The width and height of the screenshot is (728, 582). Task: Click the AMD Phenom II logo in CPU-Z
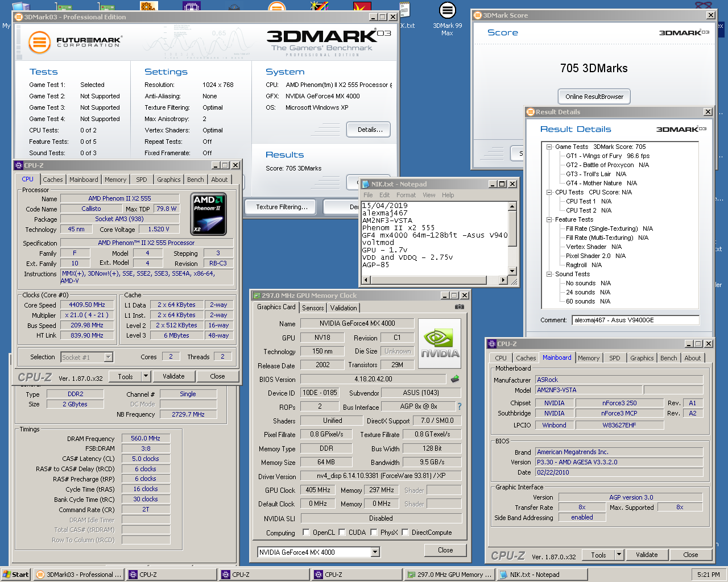(x=208, y=214)
